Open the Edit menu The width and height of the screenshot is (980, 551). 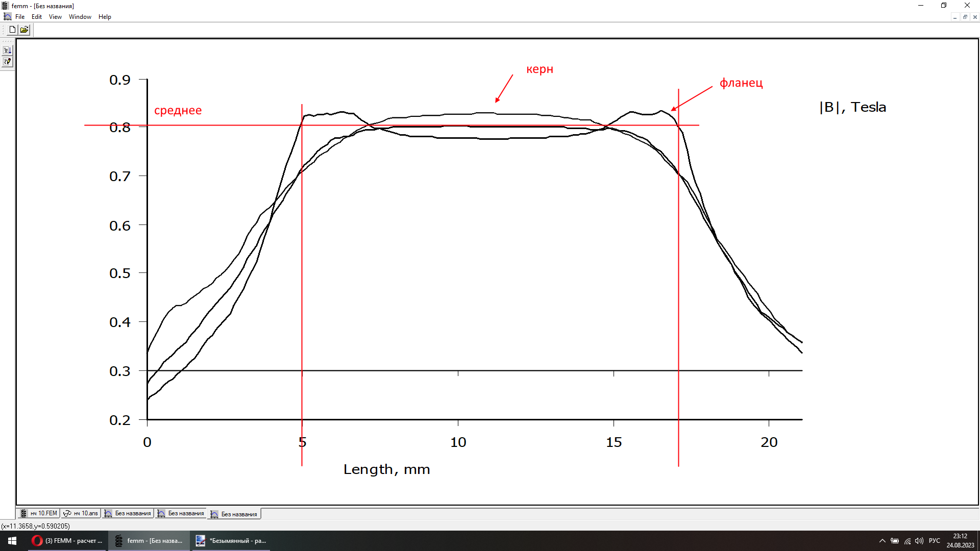[37, 17]
